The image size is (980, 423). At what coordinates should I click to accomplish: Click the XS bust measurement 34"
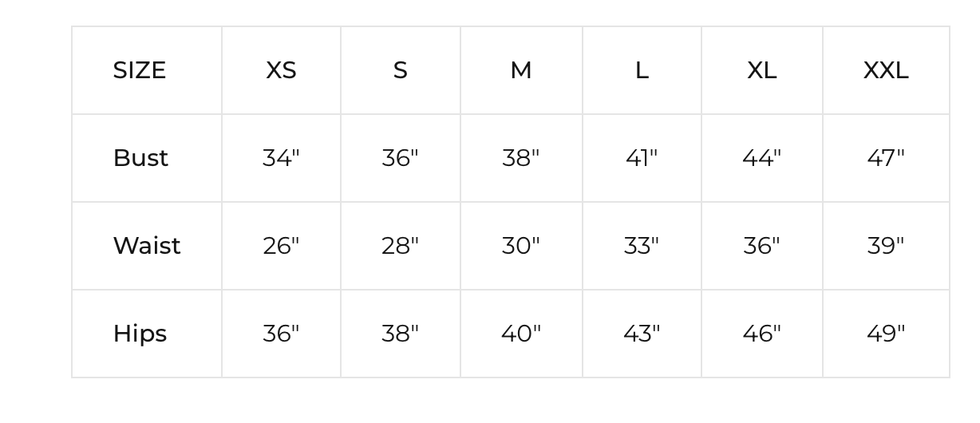click(x=281, y=158)
